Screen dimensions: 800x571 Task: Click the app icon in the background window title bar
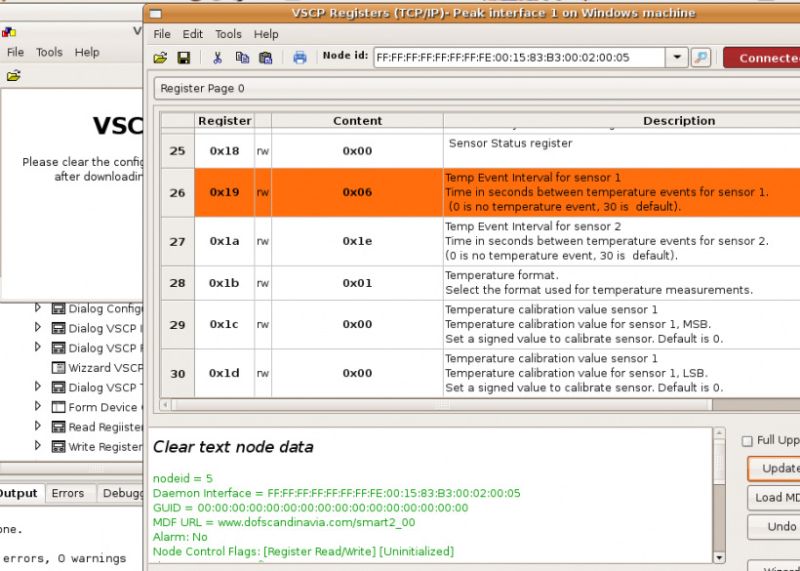point(9,33)
